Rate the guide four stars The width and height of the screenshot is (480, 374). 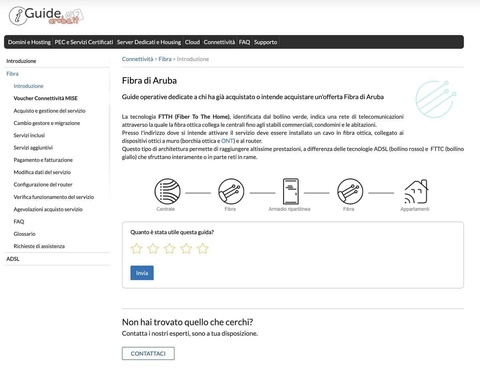tap(186, 248)
